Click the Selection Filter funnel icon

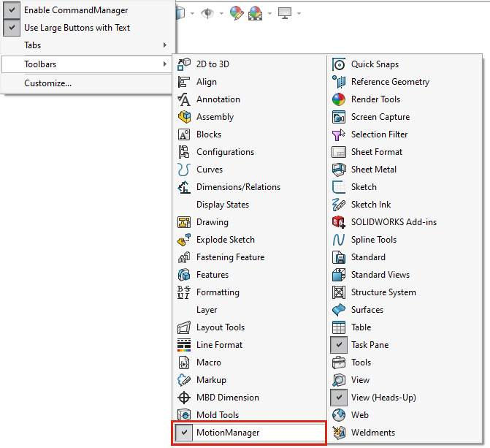click(x=339, y=134)
